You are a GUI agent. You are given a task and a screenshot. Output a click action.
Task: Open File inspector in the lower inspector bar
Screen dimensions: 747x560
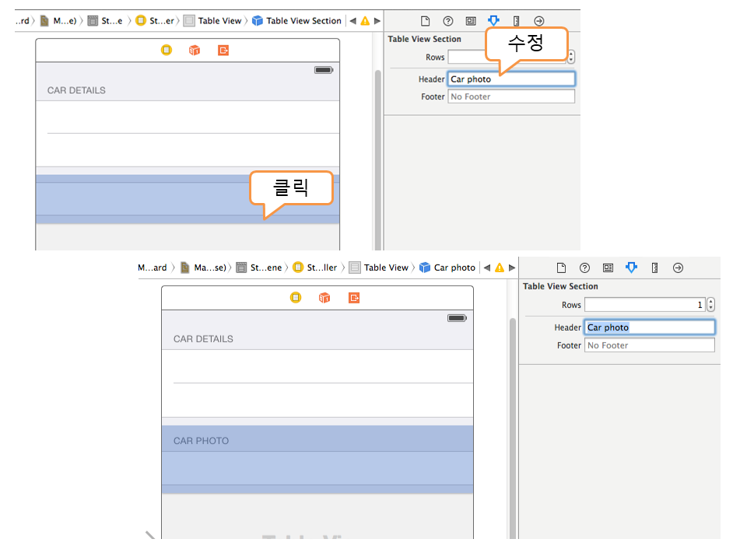(x=561, y=268)
